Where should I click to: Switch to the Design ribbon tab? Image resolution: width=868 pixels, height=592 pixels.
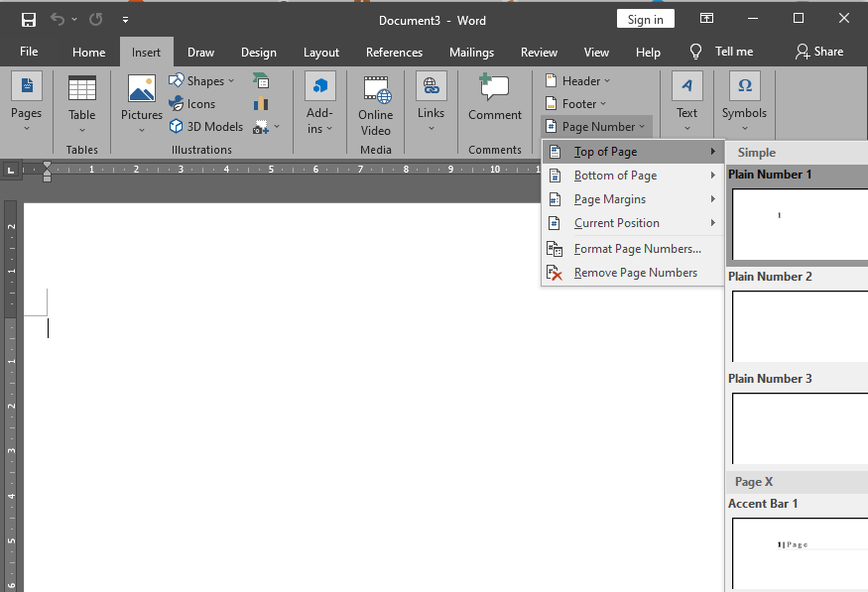pyautogui.click(x=259, y=53)
